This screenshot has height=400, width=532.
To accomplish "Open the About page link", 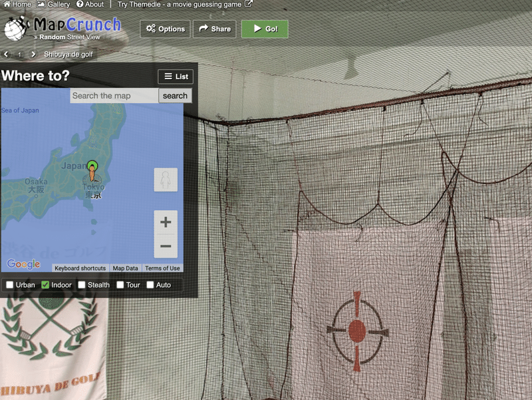I will [x=90, y=5].
